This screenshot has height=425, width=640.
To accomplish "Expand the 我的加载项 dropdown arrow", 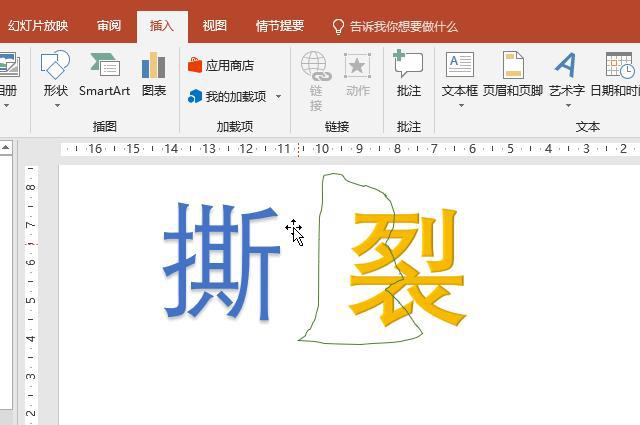I will pyautogui.click(x=278, y=97).
